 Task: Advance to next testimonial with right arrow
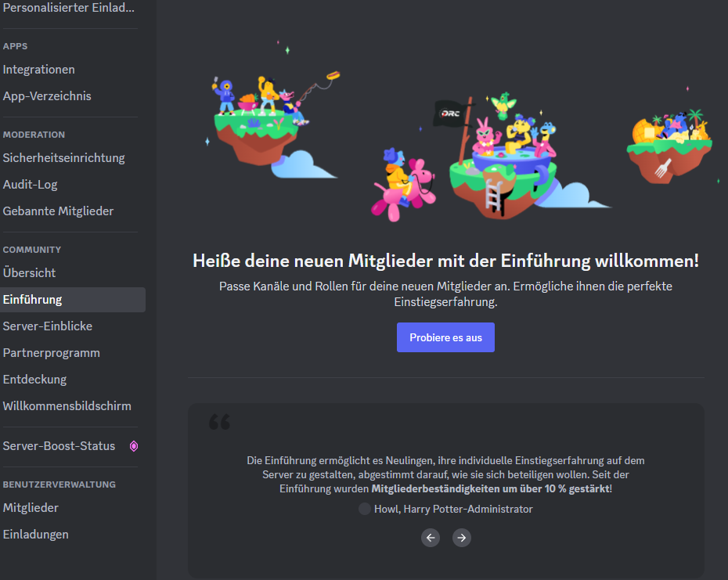462,538
